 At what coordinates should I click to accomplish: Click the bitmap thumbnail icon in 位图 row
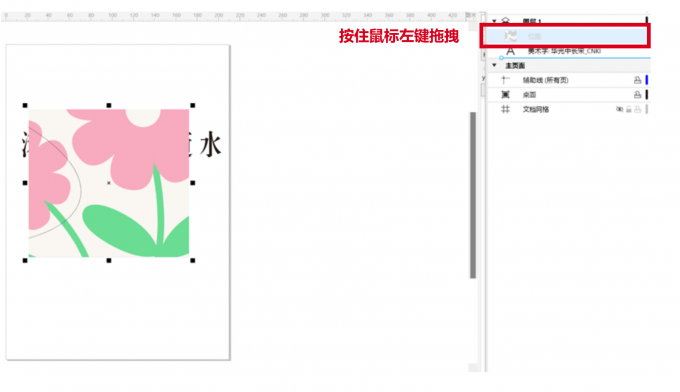click(510, 36)
